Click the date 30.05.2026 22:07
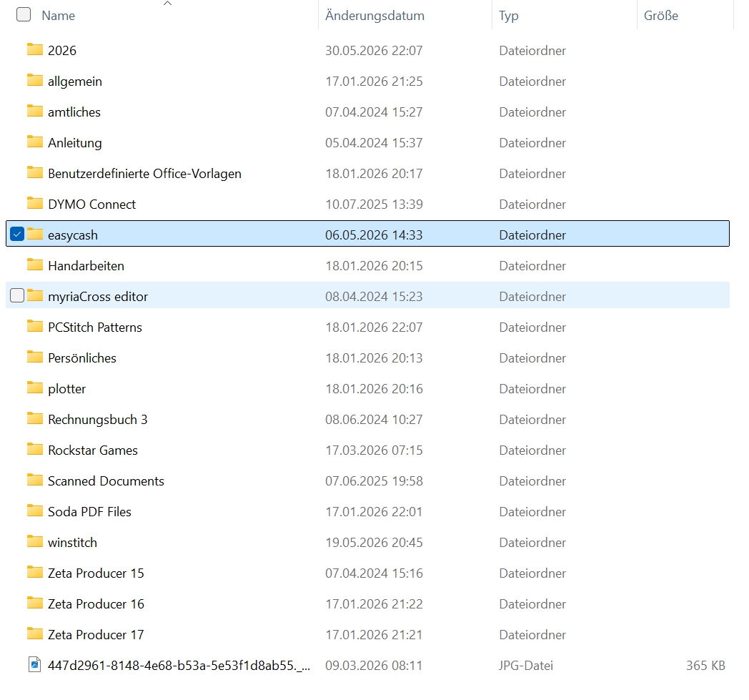 click(374, 51)
